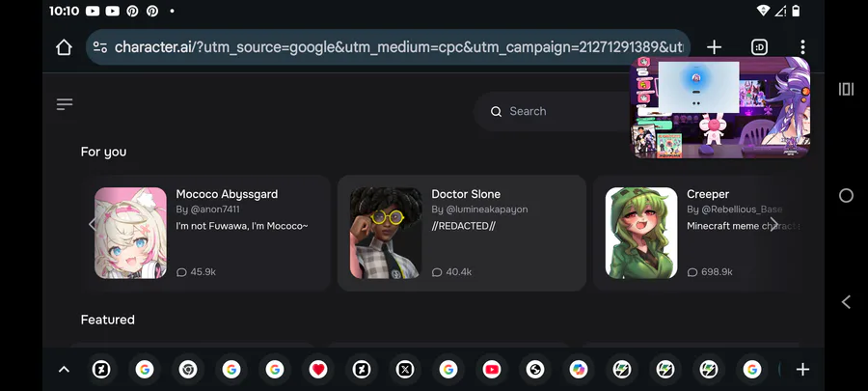The image size is (868, 391).
Task: Click the For you section heading
Action: click(x=103, y=152)
